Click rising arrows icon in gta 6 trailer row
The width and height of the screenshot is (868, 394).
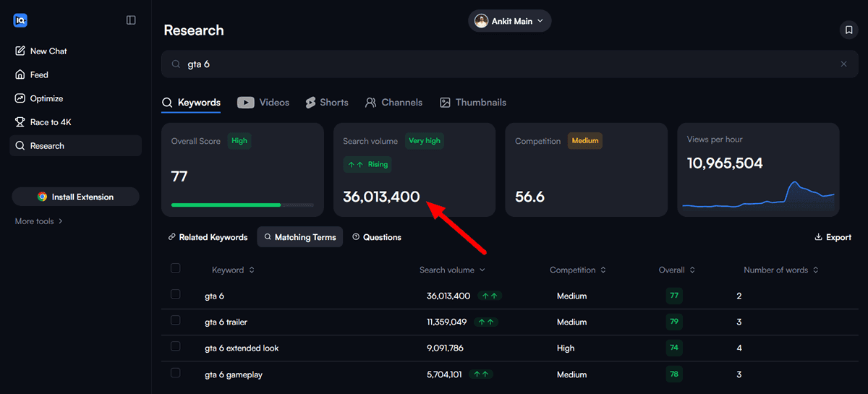tap(487, 322)
